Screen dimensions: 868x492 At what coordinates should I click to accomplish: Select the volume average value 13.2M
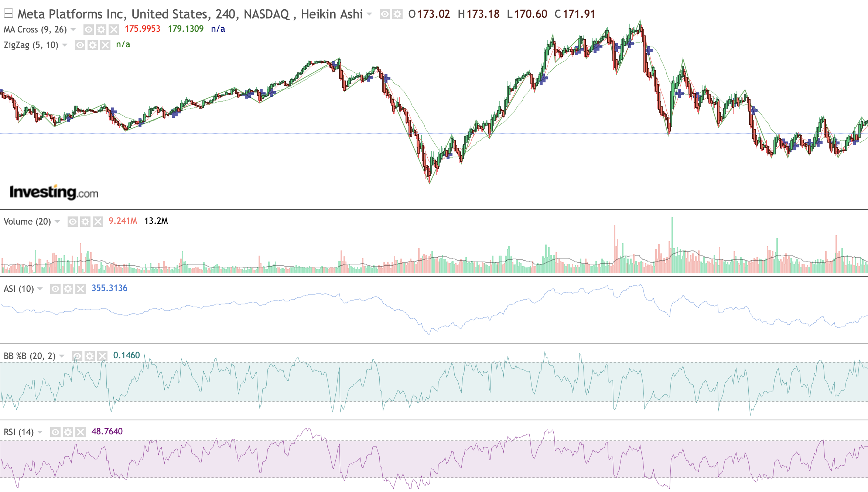(156, 221)
